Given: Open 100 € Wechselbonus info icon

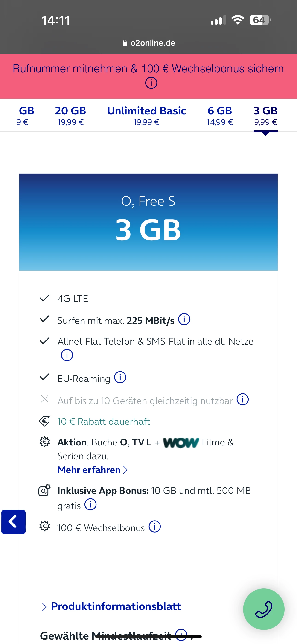Looking at the screenshot, I should (154, 527).
